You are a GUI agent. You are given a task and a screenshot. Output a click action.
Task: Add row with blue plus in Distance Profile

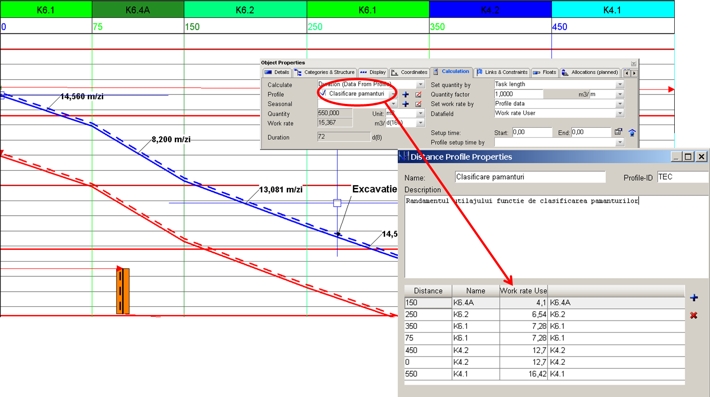pos(694,298)
